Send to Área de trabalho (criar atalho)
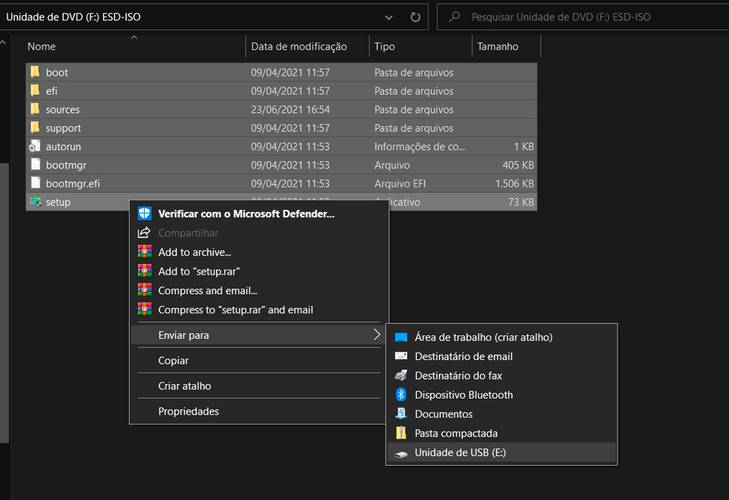 coord(502,337)
